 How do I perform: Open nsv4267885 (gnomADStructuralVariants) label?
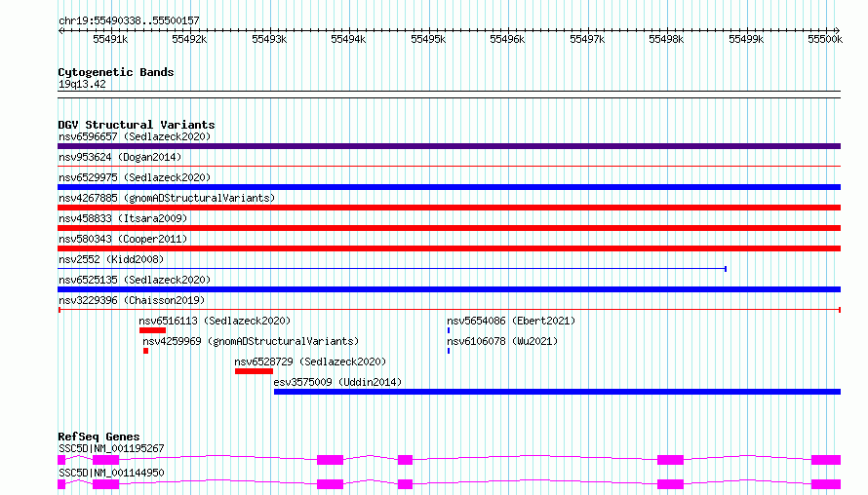[x=167, y=198]
